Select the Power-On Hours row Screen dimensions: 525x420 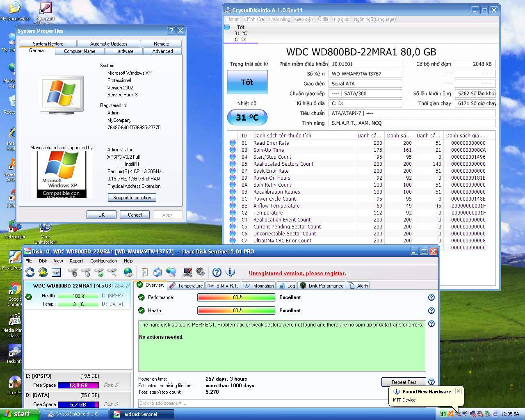(x=358, y=178)
